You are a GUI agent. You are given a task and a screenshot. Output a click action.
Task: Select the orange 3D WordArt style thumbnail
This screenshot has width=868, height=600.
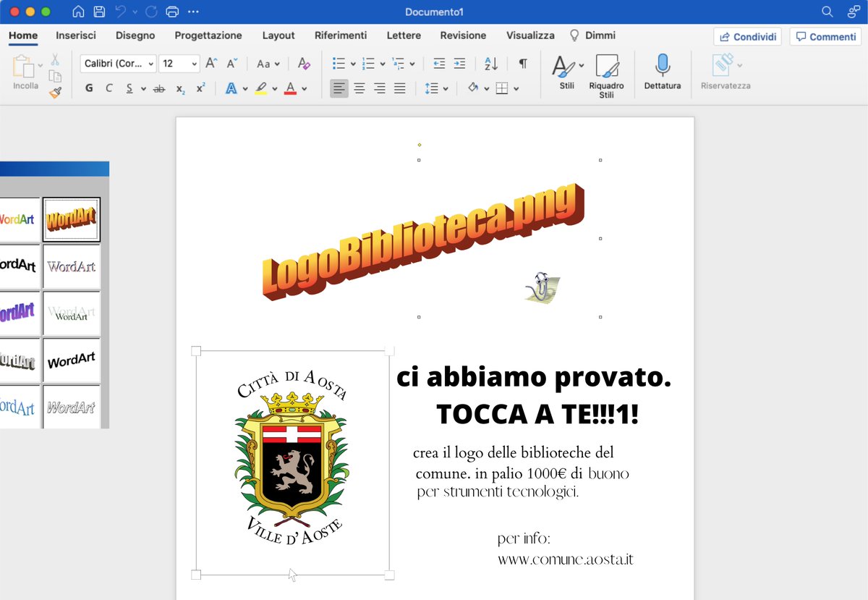coord(71,219)
